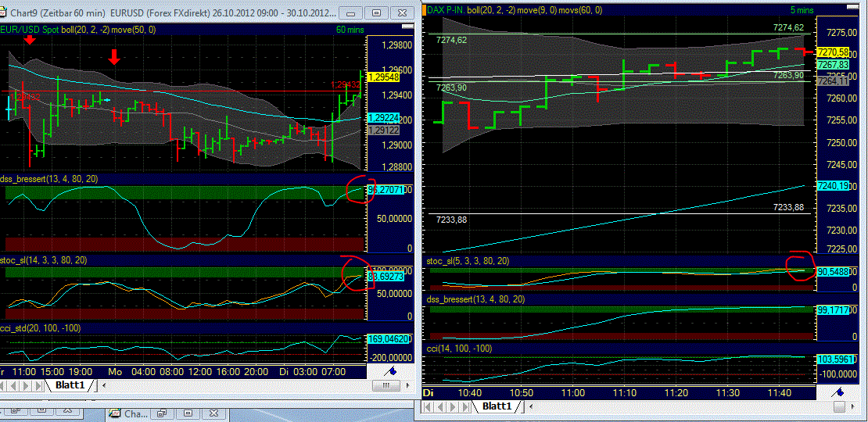Click the dss_bressert label in DAX chart
868x422 pixels.
pyautogui.click(x=476, y=299)
